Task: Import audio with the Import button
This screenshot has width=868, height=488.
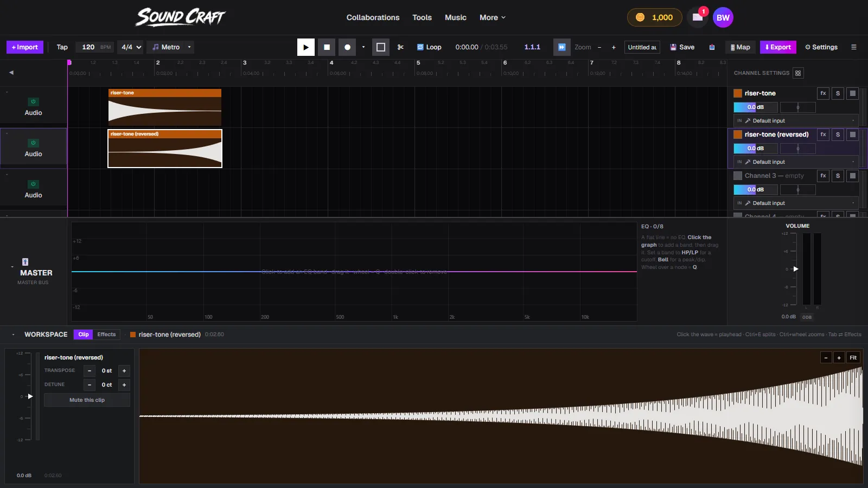Action: pos(25,47)
